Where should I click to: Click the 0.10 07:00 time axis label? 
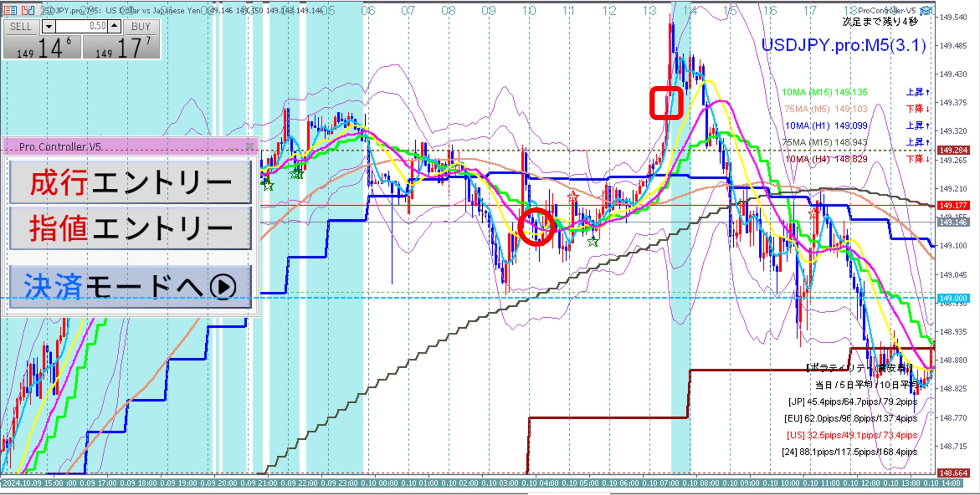(x=660, y=484)
